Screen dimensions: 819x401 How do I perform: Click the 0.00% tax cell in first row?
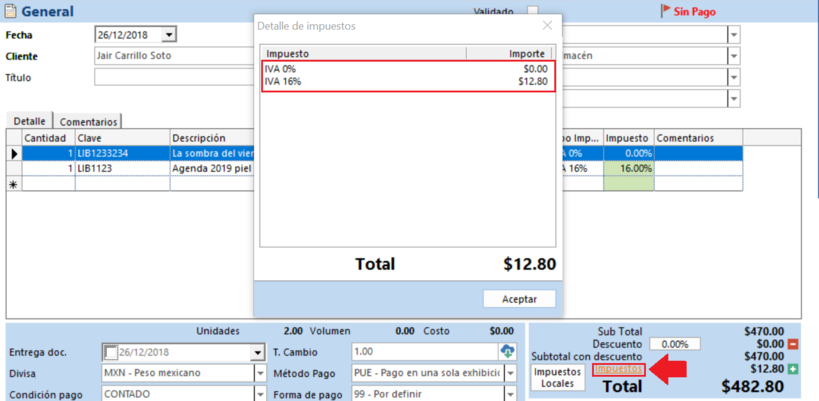[628, 154]
